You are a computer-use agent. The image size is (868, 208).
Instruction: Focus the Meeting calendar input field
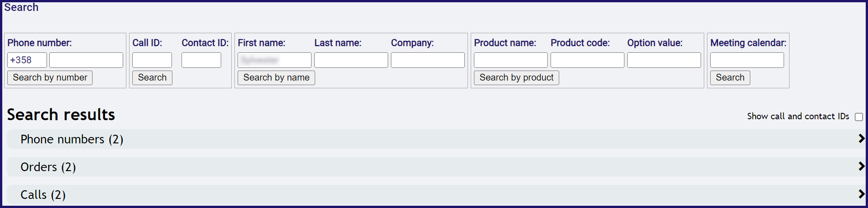point(747,60)
